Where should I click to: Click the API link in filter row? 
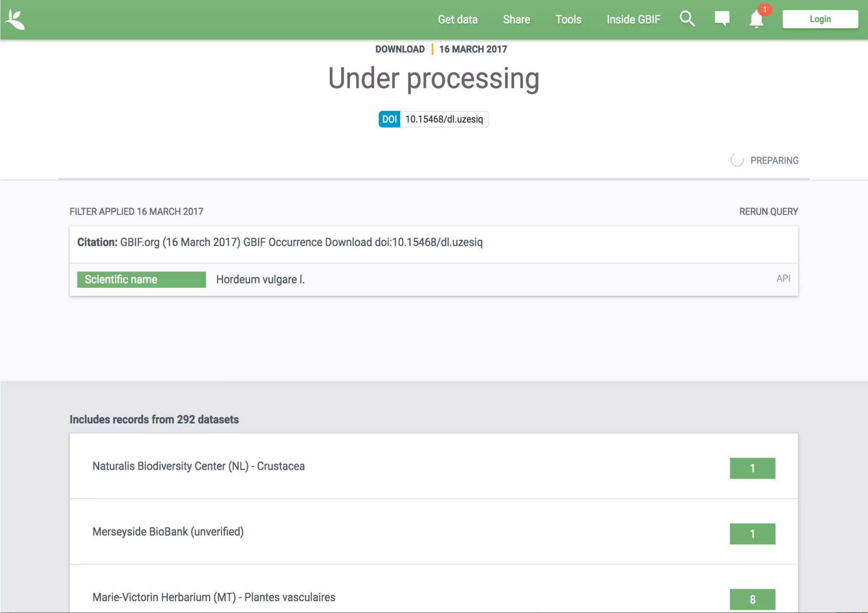click(783, 278)
